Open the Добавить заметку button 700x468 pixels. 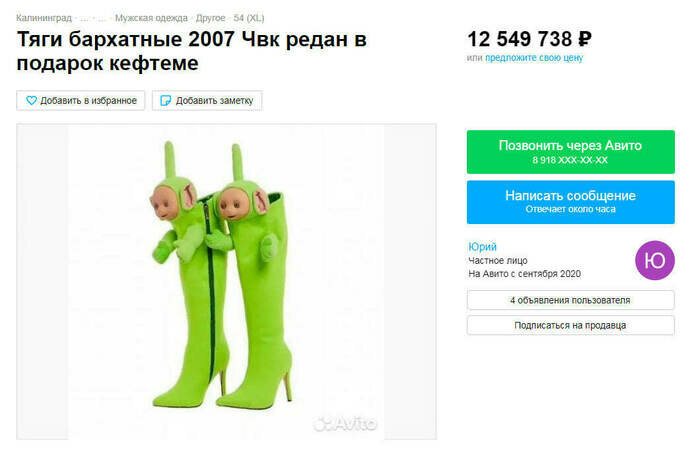click(x=207, y=100)
